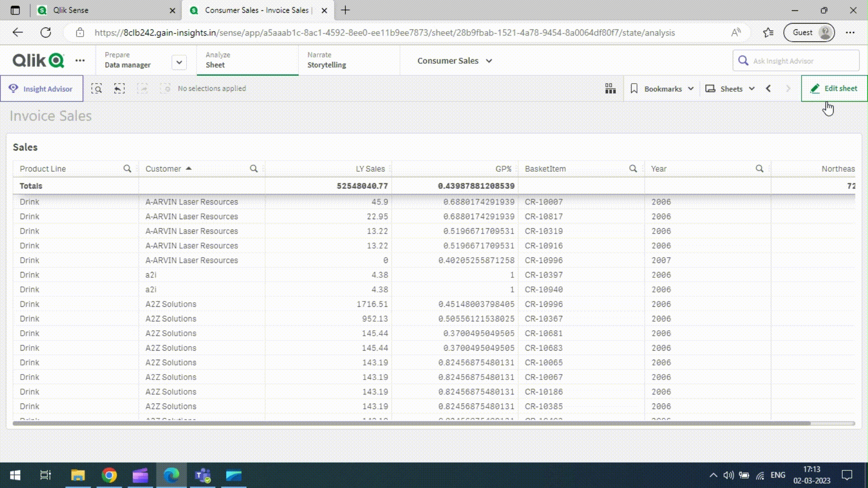
Task: Click horizontal scrollbar of Sales table
Action: pyautogui.click(x=411, y=423)
